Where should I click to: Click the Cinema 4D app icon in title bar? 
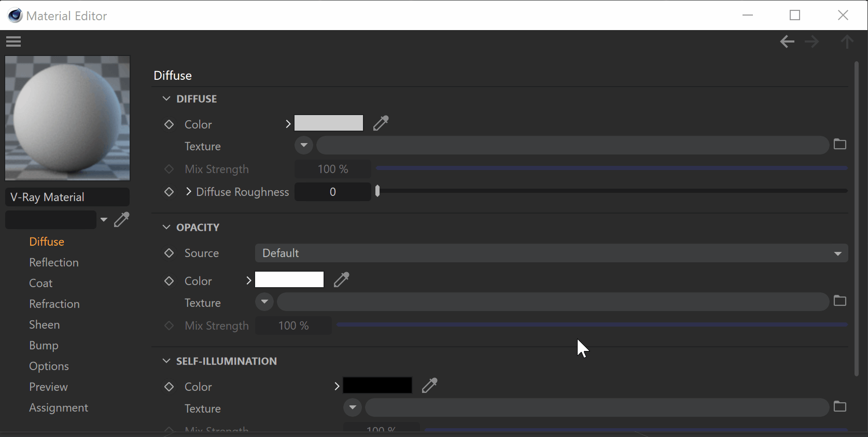tap(15, 16)
